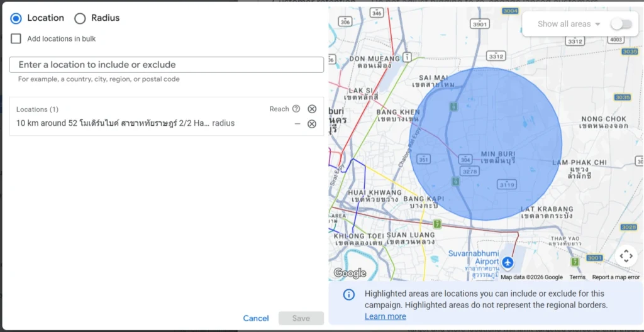Viewport: 644px width, 332px height.
Task: Click the Sai Mai map label
Action: (x=433, y=81)
